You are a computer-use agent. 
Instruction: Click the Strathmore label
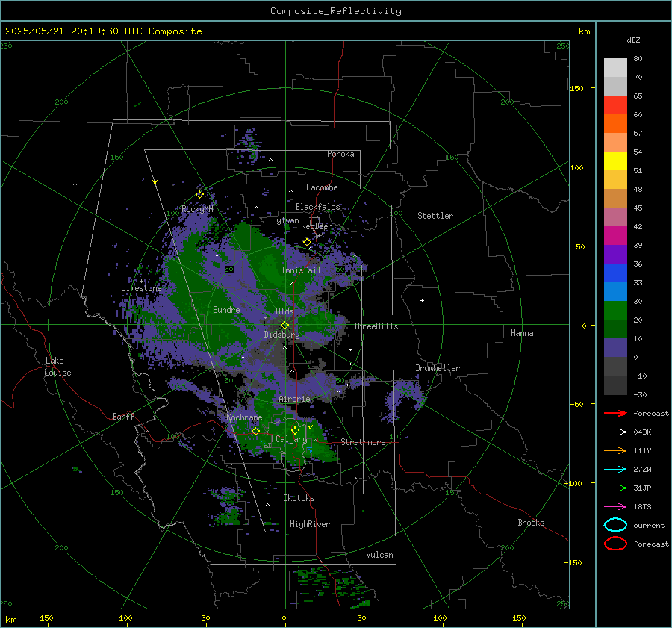tap(363, 442)
